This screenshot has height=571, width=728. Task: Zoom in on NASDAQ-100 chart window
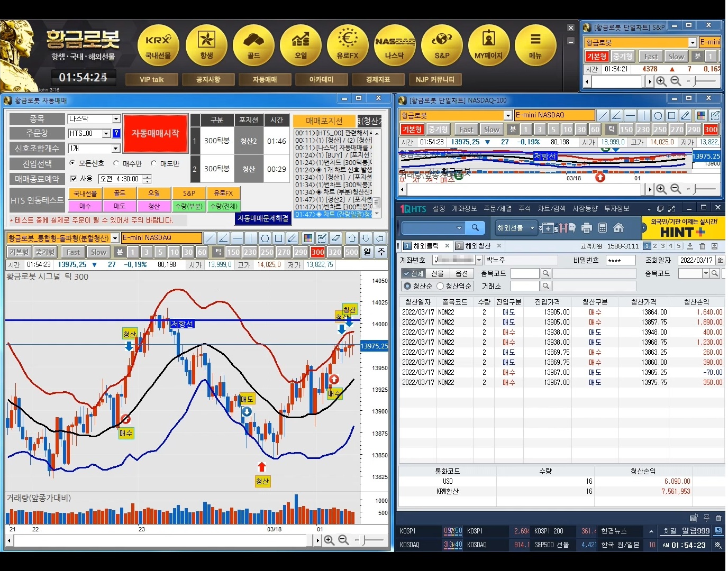(x=661, y=189)
